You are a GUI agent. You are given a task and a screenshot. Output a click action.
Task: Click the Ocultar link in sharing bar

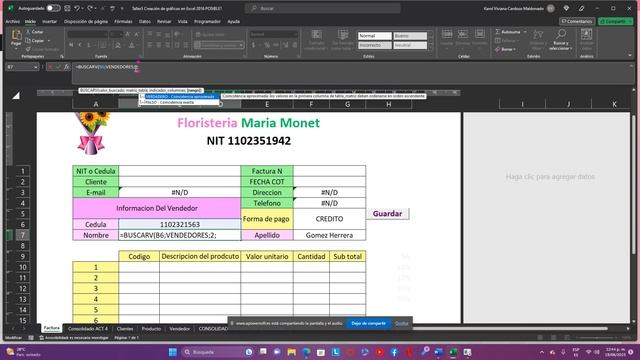click(402, 323)
